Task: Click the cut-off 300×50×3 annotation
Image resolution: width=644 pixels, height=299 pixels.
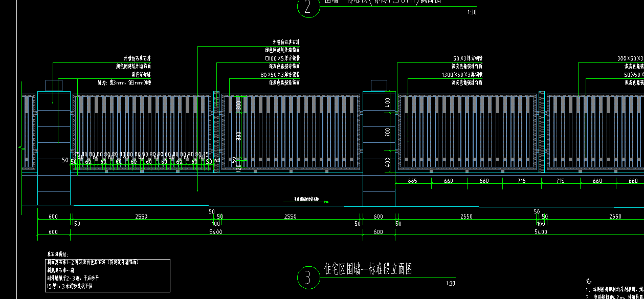Action: (630, 59)
